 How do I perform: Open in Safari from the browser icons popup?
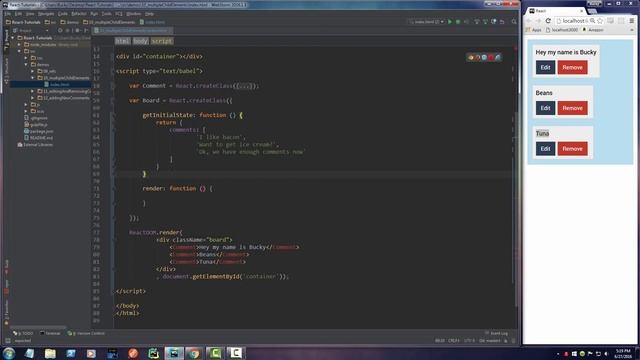point(484,58)
